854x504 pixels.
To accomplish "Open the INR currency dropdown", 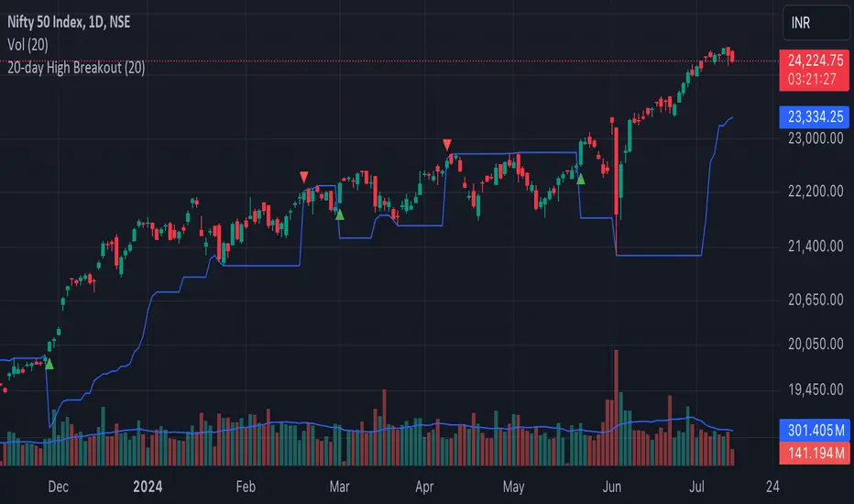I will point(814,21).
